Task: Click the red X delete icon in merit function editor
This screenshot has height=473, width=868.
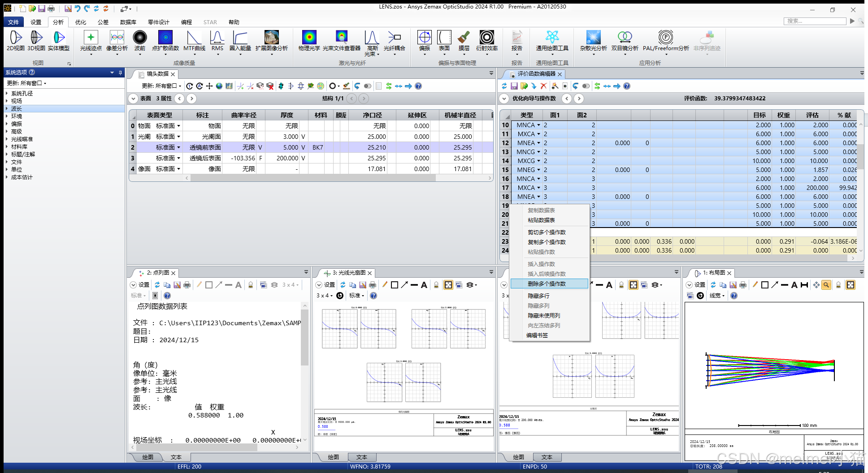Action: tap(544, 86)
